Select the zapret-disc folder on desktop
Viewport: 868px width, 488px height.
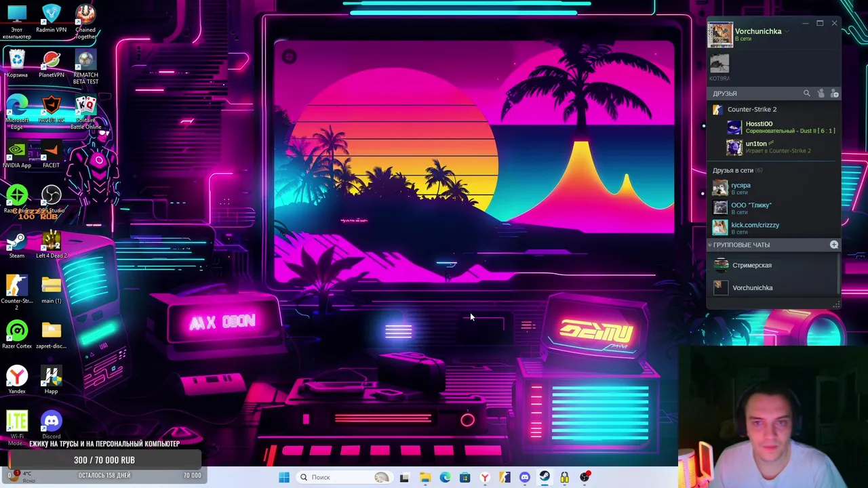coord(51,335)
